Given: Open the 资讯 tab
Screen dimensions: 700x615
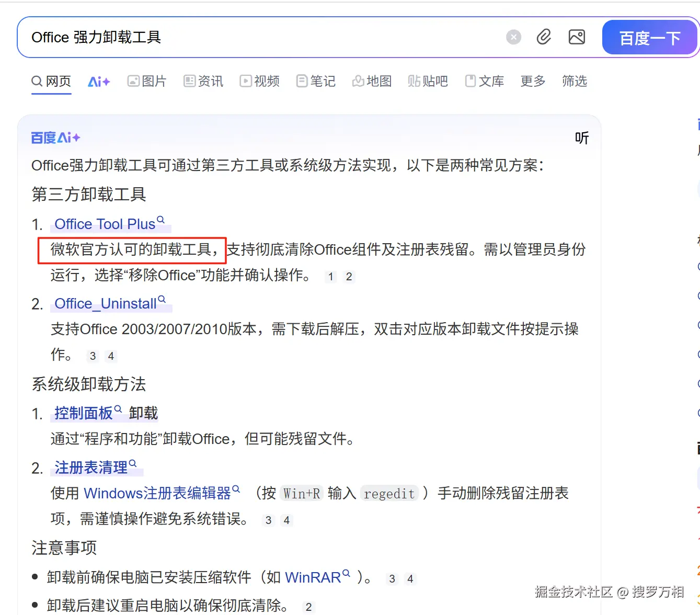Looking at the screenshot, I should [x=203, y=81].
